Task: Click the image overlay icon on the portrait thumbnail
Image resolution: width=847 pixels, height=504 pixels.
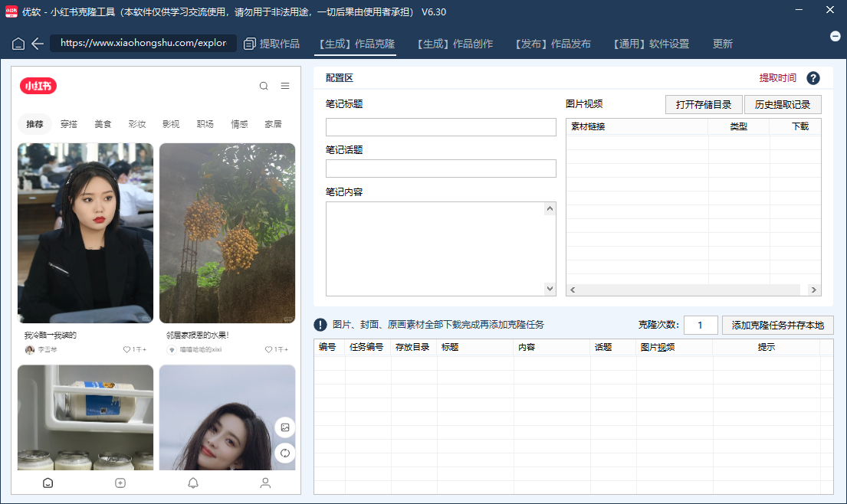Action: click(284, 428)
